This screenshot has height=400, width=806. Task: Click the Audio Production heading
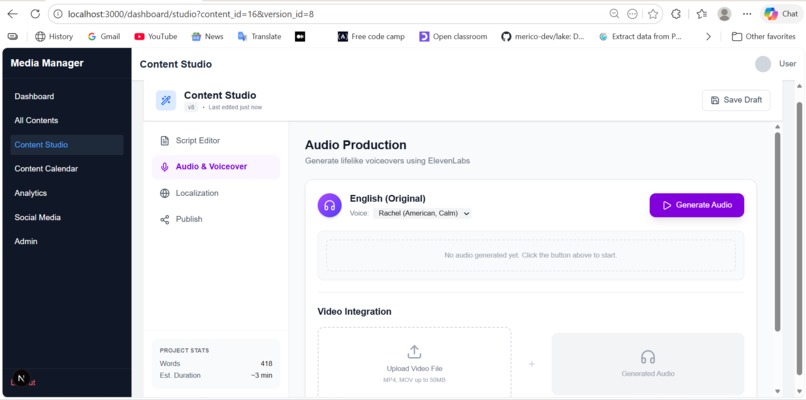coord(356,145)
